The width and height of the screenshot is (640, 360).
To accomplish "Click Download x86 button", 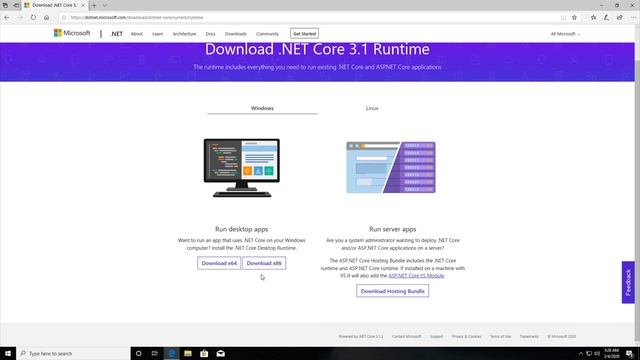I will [x=264, y=263].
